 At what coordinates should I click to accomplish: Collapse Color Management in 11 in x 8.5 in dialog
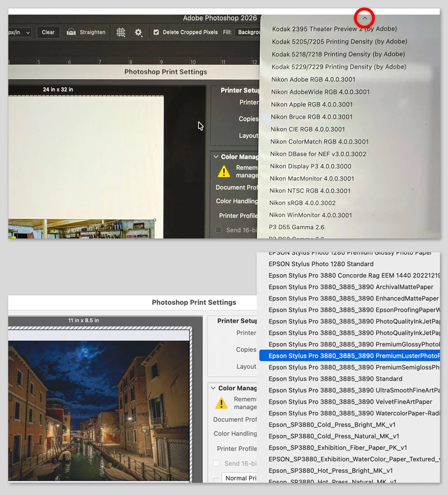[x=213, y=388]
